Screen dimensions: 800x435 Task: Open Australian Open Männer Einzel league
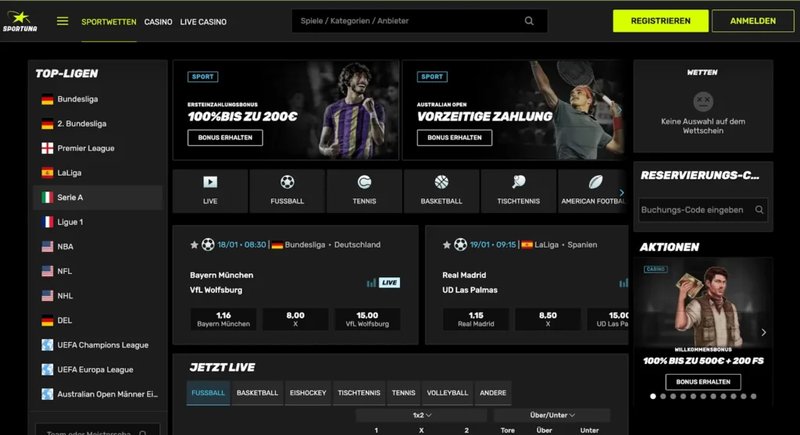coord(98,394)
